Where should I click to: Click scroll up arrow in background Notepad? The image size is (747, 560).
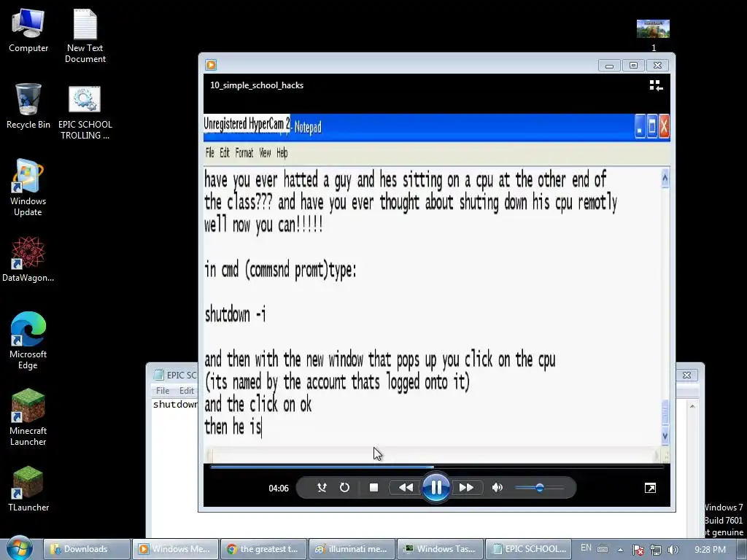(692, 406)
